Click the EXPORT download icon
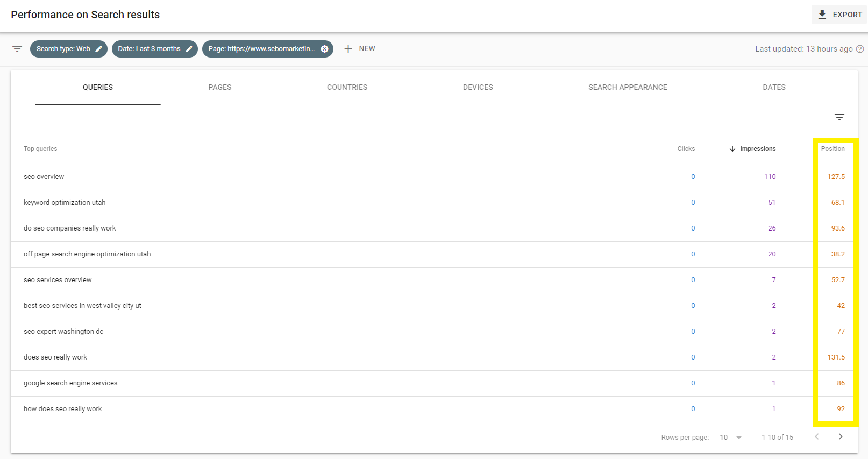This screenshot has width=868, height=459. [822, 15]
